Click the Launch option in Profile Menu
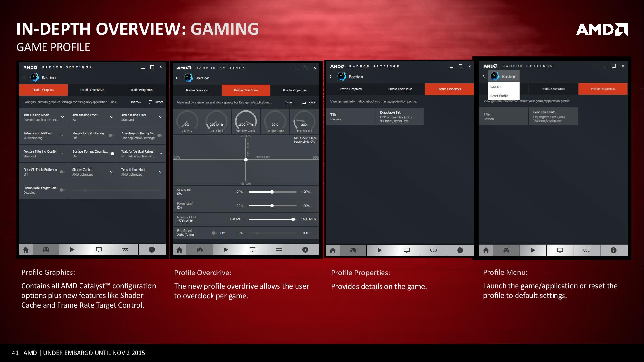This screenshot has height=362, width=644. click(495, 86)
